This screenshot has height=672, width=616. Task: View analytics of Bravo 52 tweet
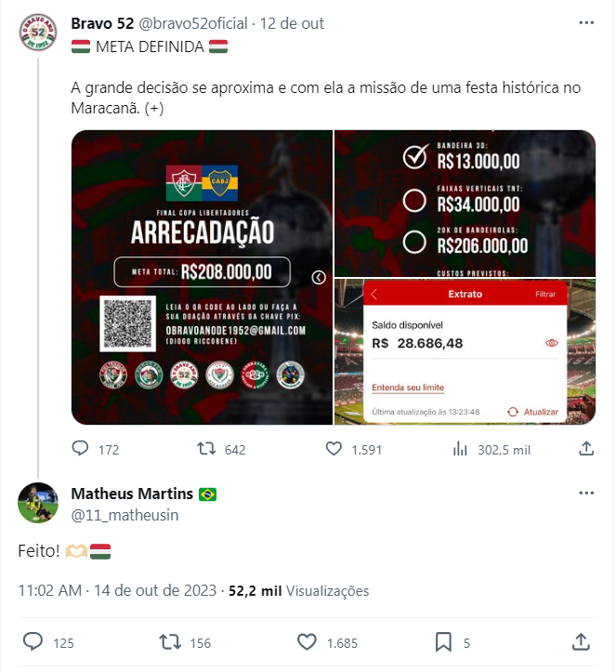point(460,449)
